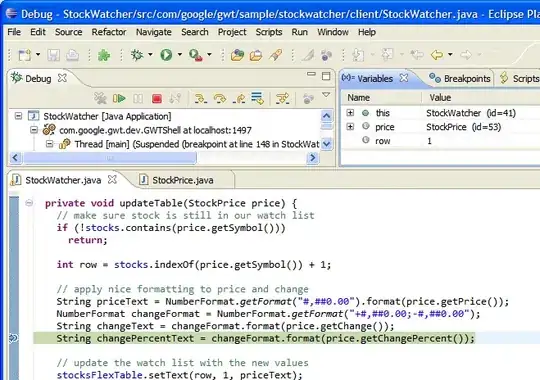Toggle Use Step Filters icon
540x380 pixels.
click(282, 99)
